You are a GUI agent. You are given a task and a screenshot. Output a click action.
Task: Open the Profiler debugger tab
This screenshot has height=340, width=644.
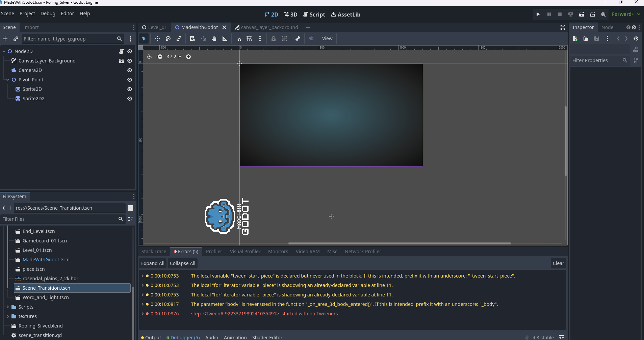pyautogui.click(x=214, y=252)
